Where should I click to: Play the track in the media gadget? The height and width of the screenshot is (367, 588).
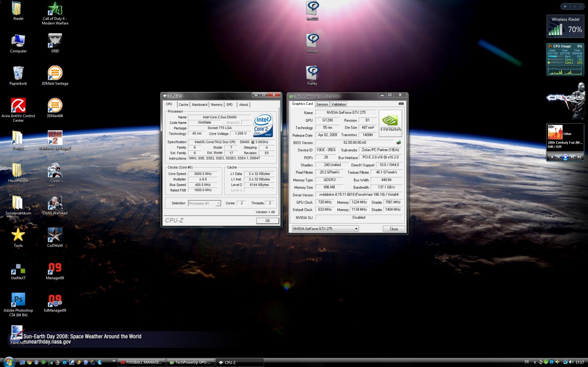[x=565, y=157]
